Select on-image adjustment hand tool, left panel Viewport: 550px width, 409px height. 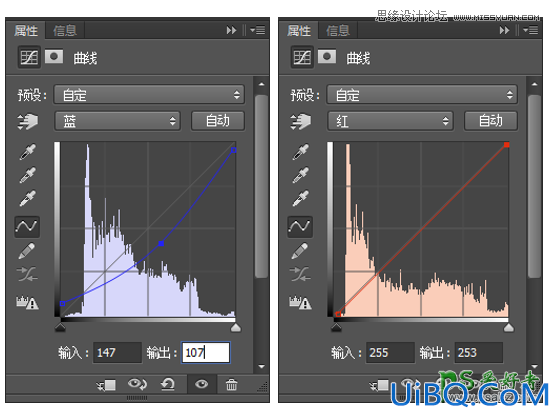click(28, 121)
